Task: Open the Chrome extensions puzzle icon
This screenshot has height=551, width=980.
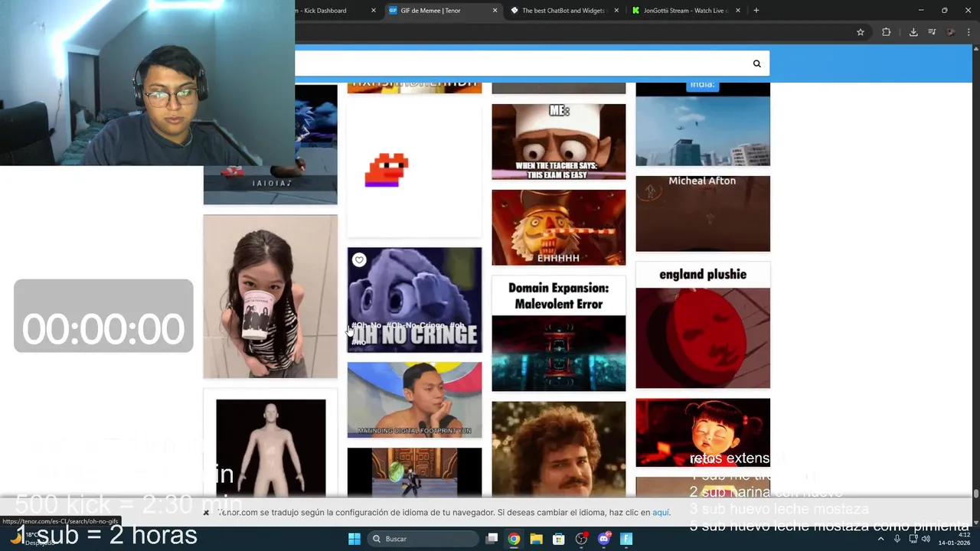Action: coord(887,32)
